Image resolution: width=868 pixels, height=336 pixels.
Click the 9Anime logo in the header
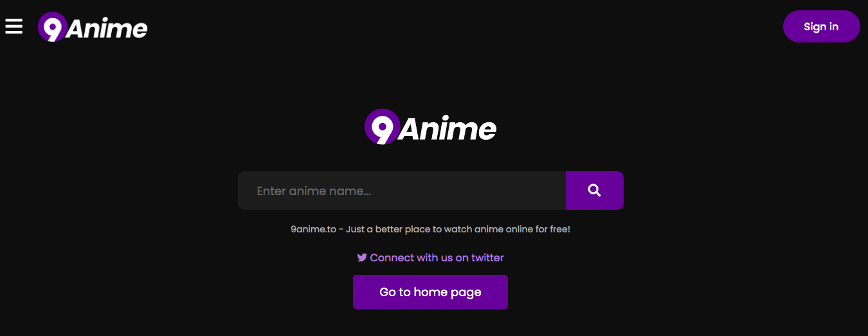tap(93, 27)
